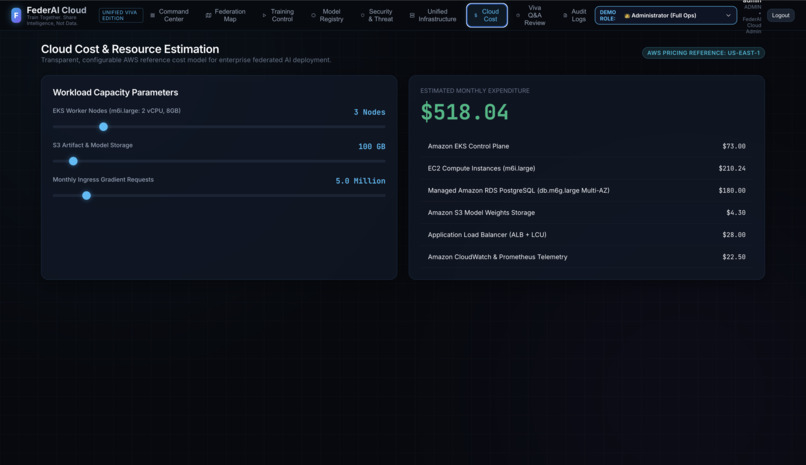Image resolution: width=806 pixels, height=465 pixels.
Task: Click the Unified Infrastructure icon
Action: coord(412,15)
